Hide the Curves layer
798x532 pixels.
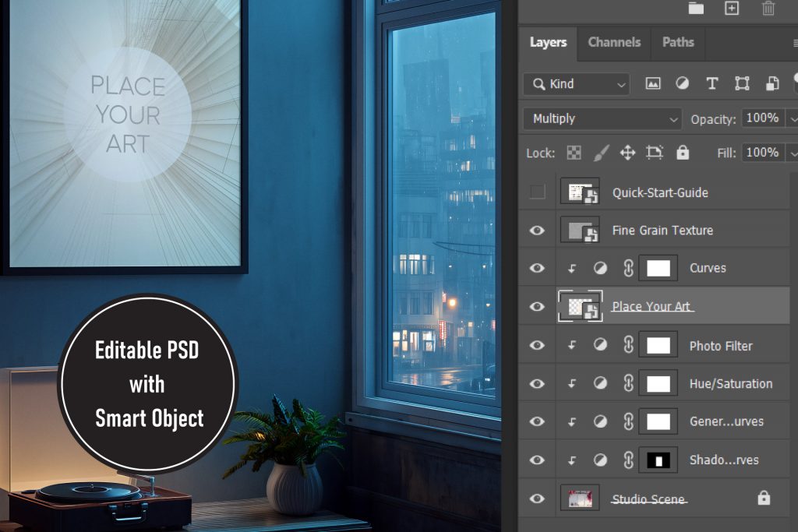[537, 268]
